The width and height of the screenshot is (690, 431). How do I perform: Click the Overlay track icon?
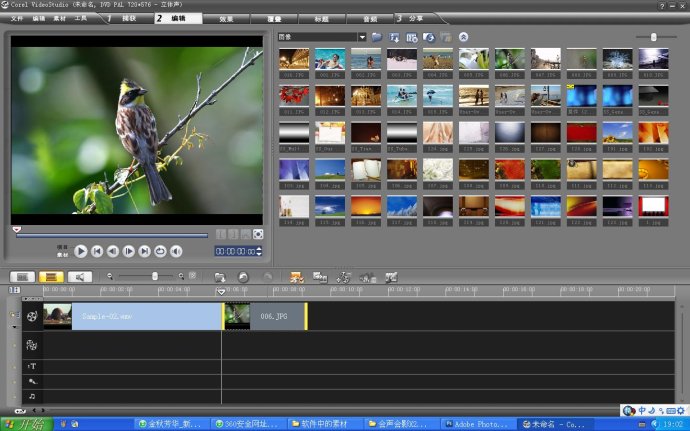tap(32, 344)
